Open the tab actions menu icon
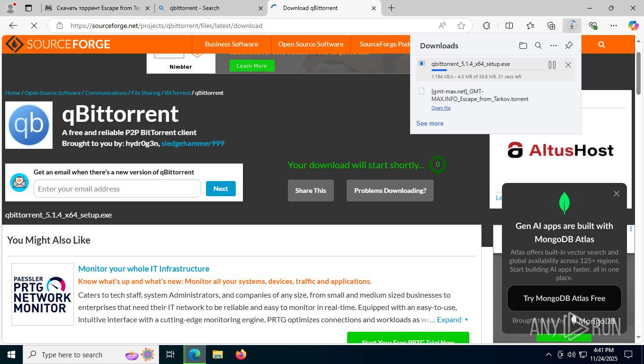The width and height of the screenshot is (644, 364). (x=28, y=8)
